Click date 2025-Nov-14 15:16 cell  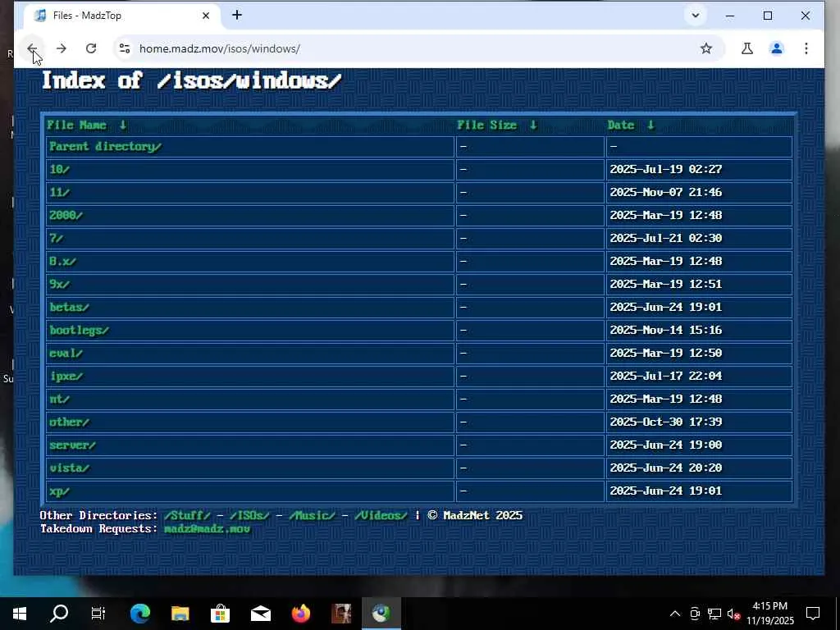pyautogui.click(x=699, y=330)
